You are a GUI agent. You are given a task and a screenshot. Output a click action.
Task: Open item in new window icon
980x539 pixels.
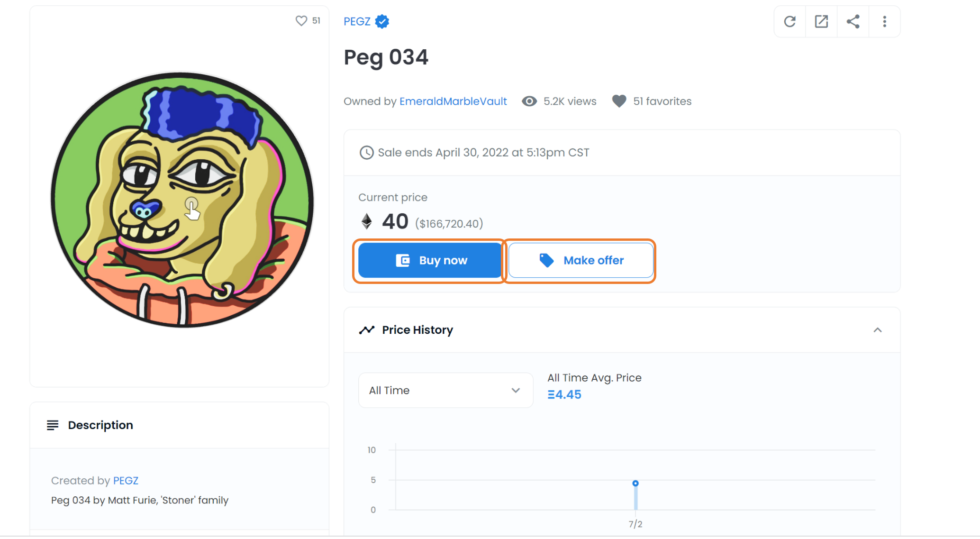[x=821, y=21]
